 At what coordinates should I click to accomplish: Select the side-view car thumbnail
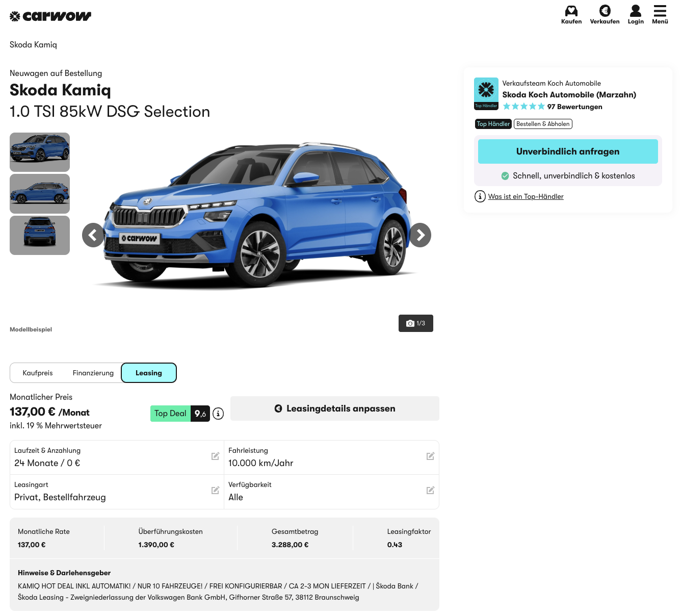40,194
